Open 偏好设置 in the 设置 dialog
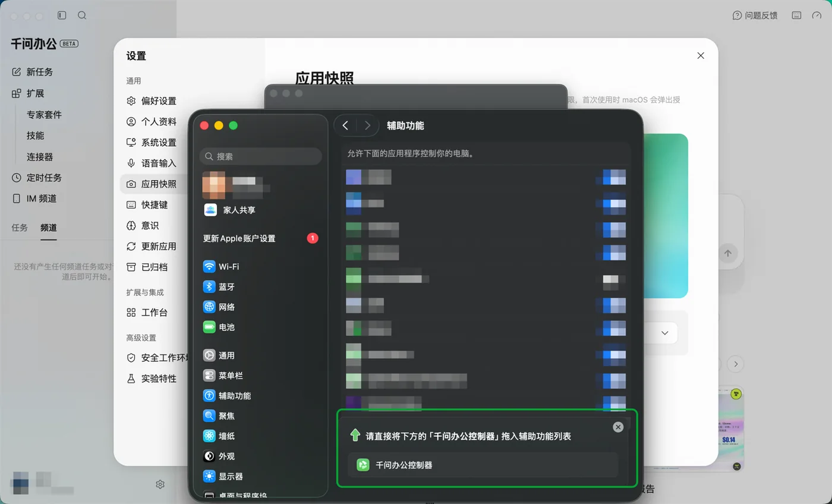The image size is (832, 504). tap(152, 101)
